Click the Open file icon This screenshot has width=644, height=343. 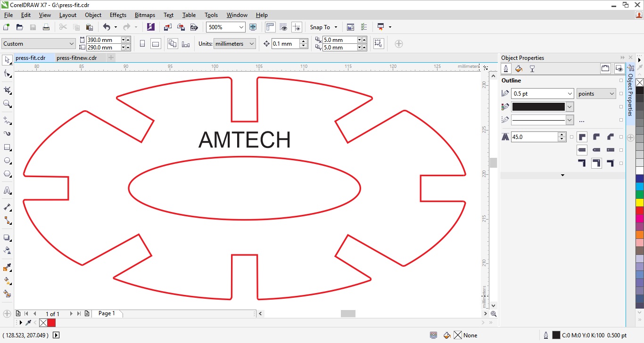click(x=20, y=27)
